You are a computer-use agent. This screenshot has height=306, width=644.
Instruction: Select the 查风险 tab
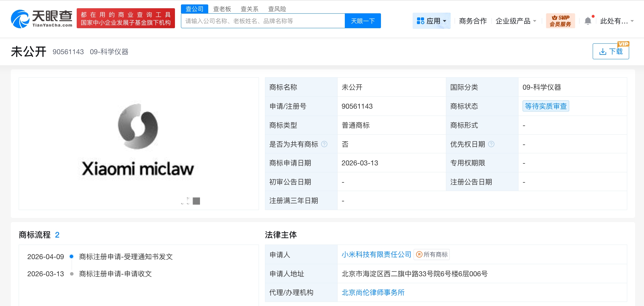(277, 9)
